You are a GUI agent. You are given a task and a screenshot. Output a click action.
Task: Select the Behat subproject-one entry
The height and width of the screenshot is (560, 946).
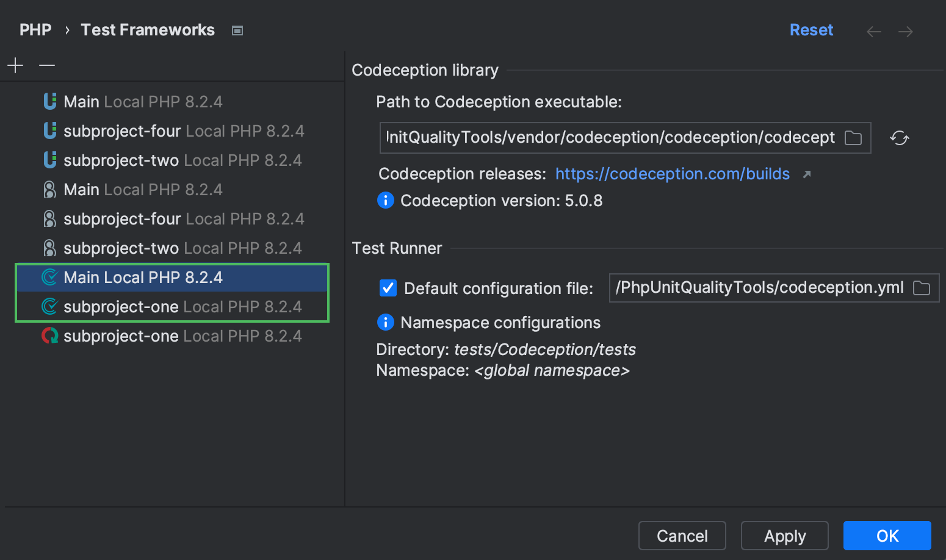click(171, 336)
